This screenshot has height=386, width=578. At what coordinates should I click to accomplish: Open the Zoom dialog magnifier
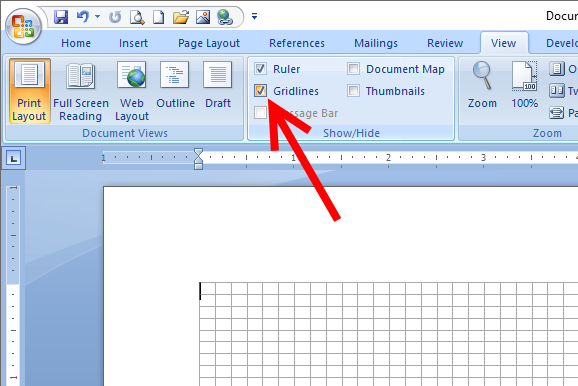482,85
